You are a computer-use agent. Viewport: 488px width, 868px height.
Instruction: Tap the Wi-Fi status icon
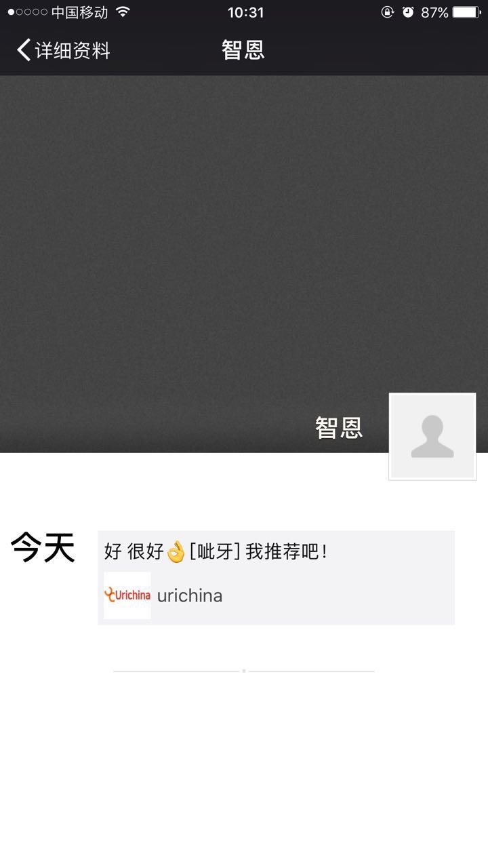123,12
